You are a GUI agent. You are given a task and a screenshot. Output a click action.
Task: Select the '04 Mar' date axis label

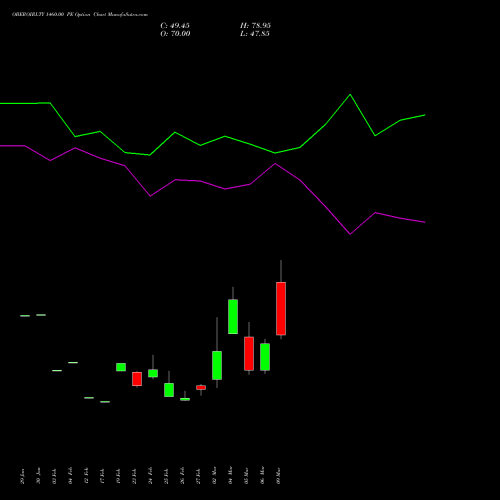(x=230, y=475)
